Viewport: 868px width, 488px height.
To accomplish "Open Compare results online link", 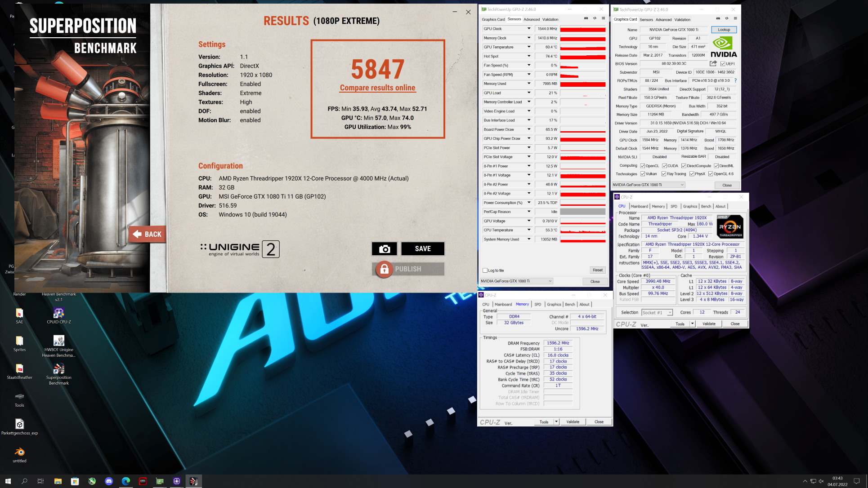I will (x=378, y=88).
